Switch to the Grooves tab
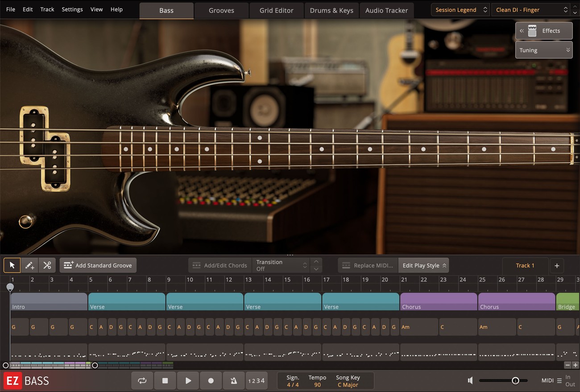 click(221, 11)
